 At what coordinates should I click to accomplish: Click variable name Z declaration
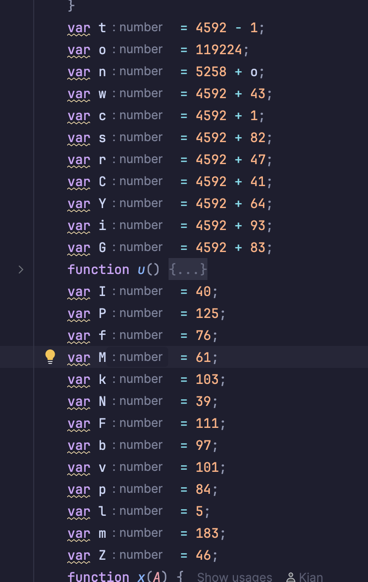click(102, 555)
